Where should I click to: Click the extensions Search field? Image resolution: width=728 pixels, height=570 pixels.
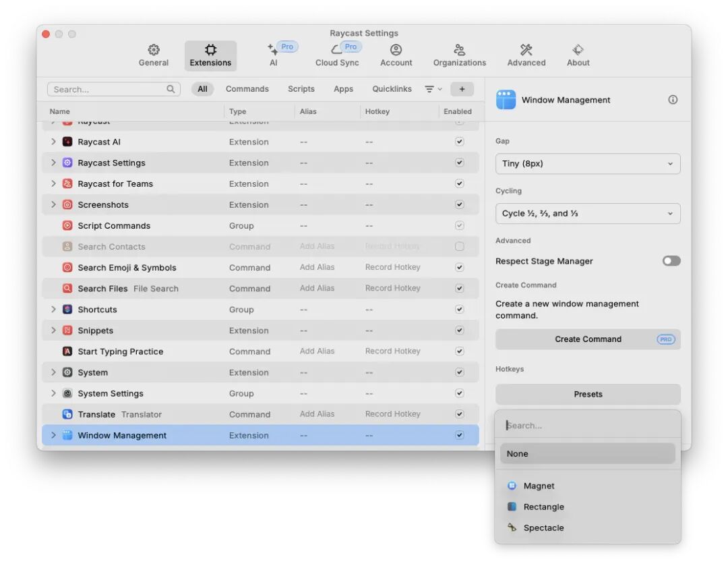(114, 89)
